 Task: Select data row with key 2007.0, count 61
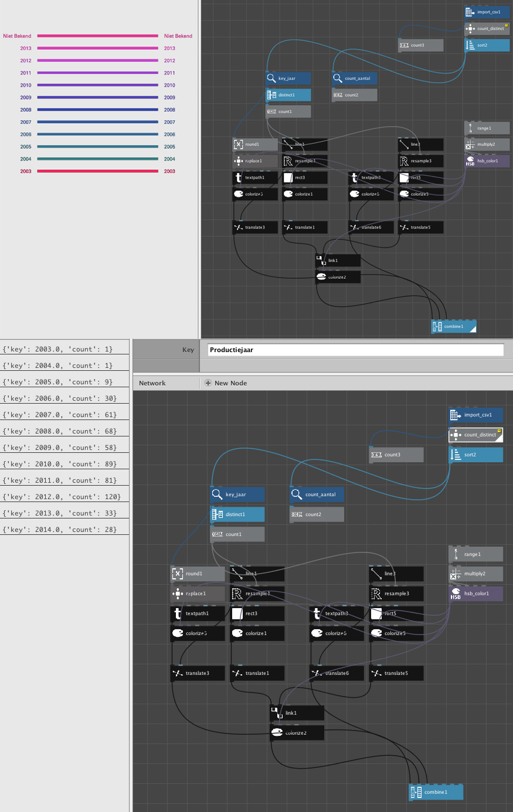pos(64,415)
